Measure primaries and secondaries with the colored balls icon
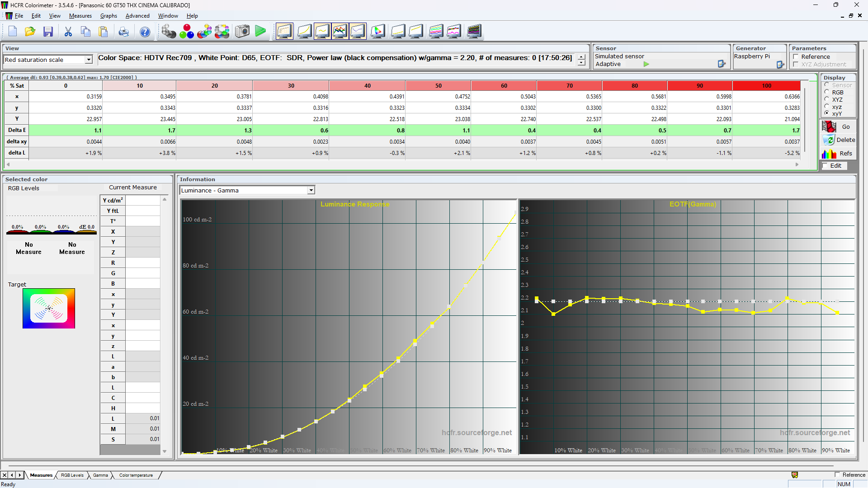This screenshot has height=488, width=868. pyautogui.click(x=204, y=31)
